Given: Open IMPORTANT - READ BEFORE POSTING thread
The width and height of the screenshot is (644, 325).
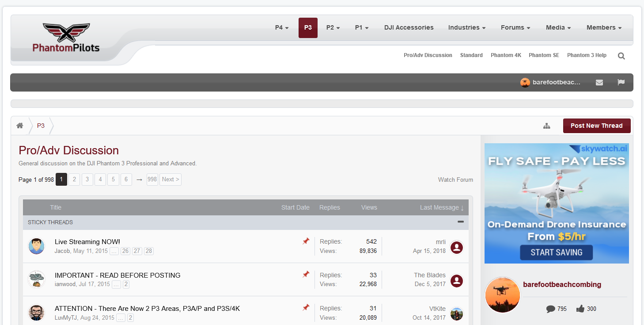Looking at the screenshot, I should point(117,275).
